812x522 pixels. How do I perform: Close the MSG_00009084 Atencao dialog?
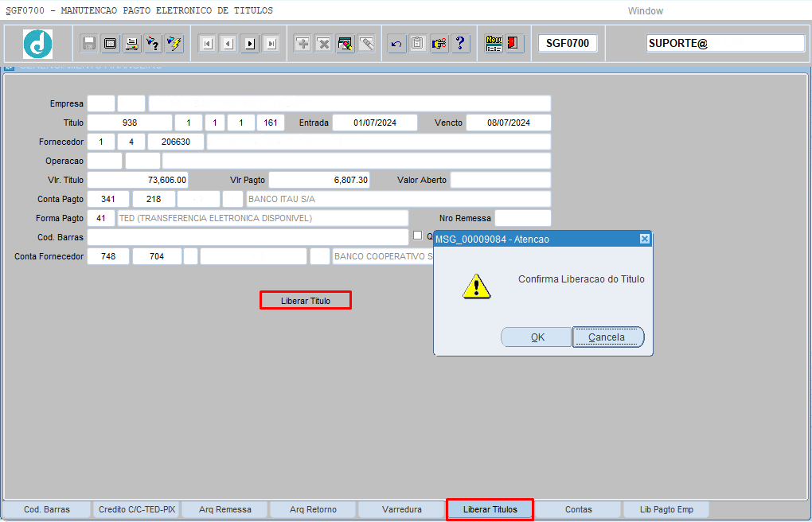(x=644, y=239)
